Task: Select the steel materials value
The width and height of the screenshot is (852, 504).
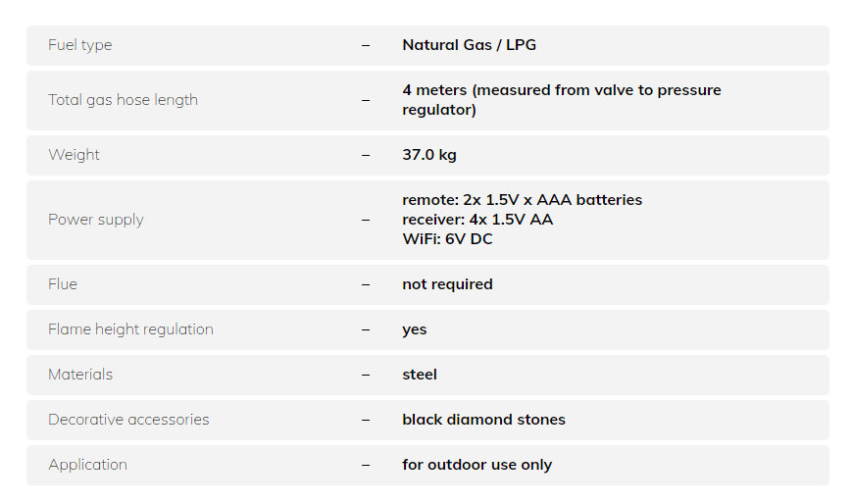Action: 420,375
